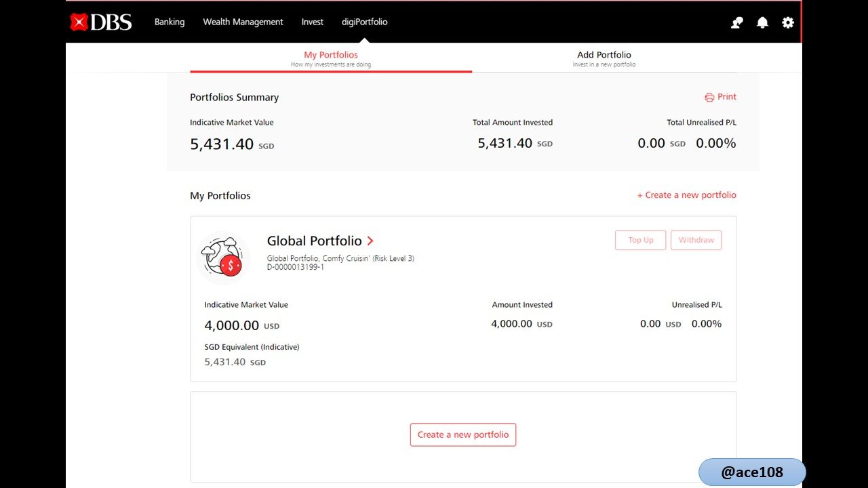This screenshot has height=488, width=868.
Task: Click 'SGD Equivalent (Indicative)' label
Action: point(252,347)
